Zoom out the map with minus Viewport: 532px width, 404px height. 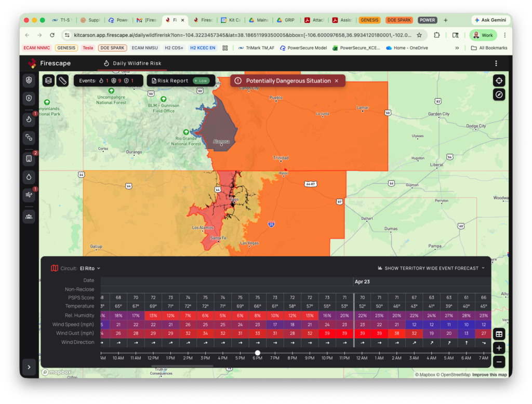(499, 361)
